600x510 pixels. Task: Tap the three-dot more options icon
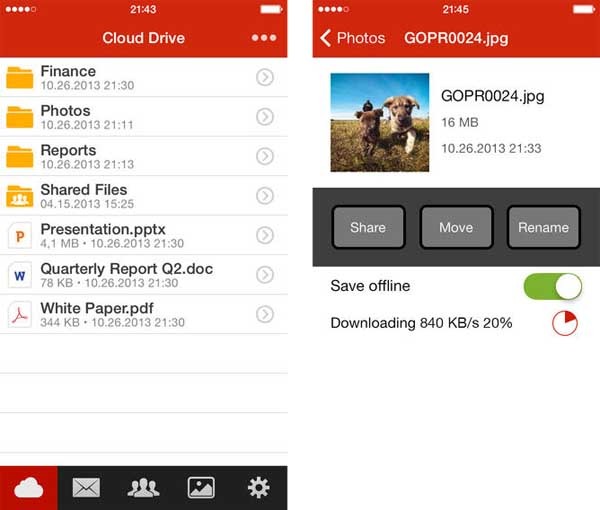coord(264,38)
